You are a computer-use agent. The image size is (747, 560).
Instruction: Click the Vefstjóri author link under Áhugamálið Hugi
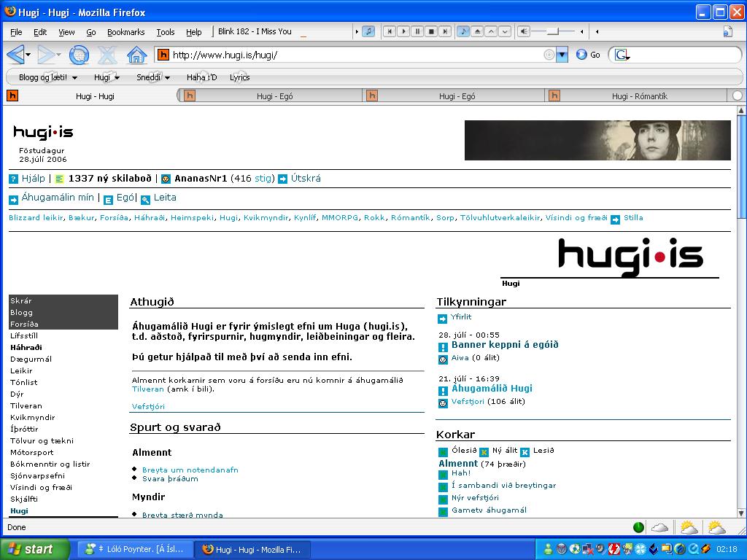coord(468,402)
